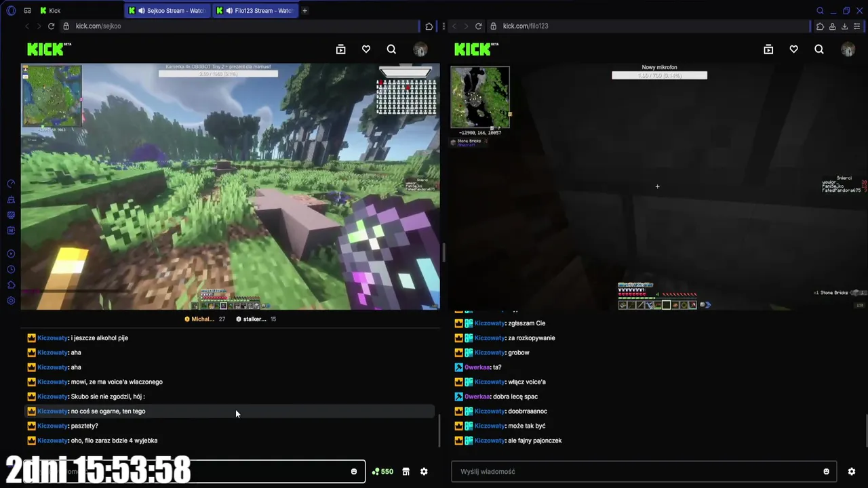This screenshot has width=868, height=488.
Task: Switch to the 'Filo123 Stream' tab
Action: point(256,10)
